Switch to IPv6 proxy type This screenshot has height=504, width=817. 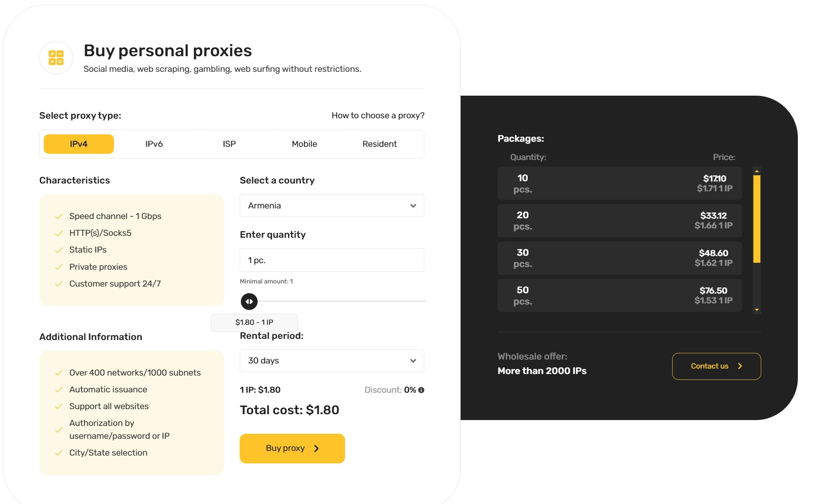[154, 144]
